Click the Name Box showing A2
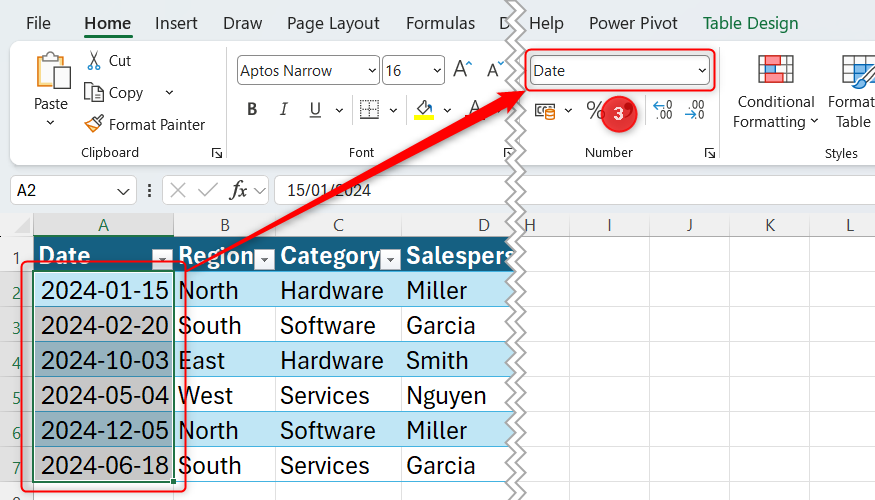 point(73,190)
